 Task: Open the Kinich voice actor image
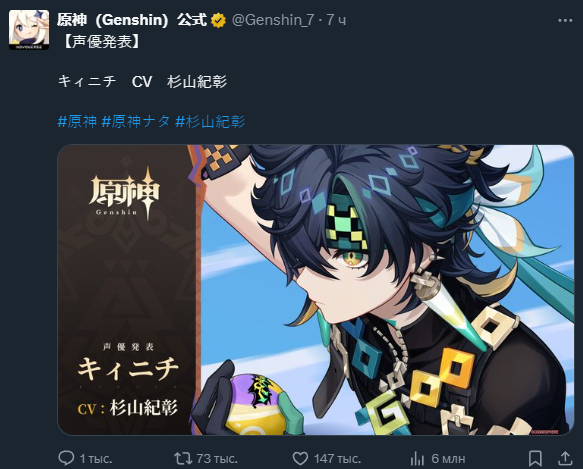coord(316,290)
